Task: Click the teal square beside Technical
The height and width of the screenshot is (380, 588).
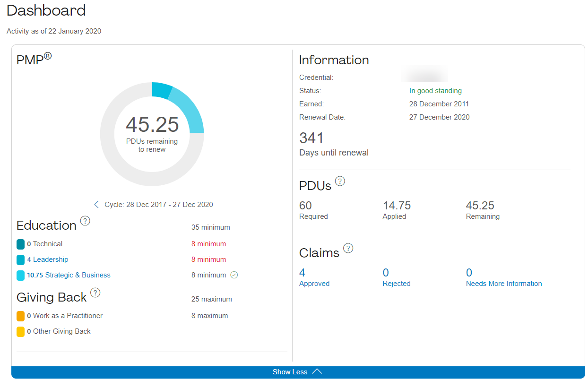Action: [x=20, y=244]
